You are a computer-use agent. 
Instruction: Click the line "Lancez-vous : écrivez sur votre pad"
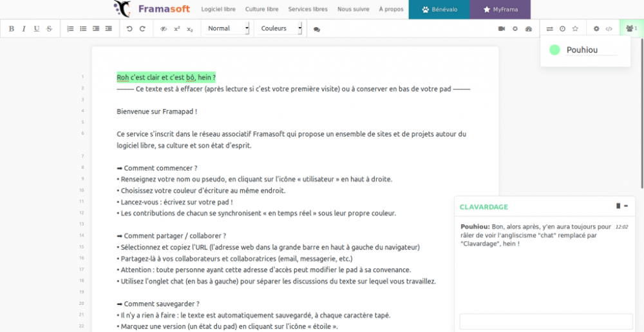(175, 202)
